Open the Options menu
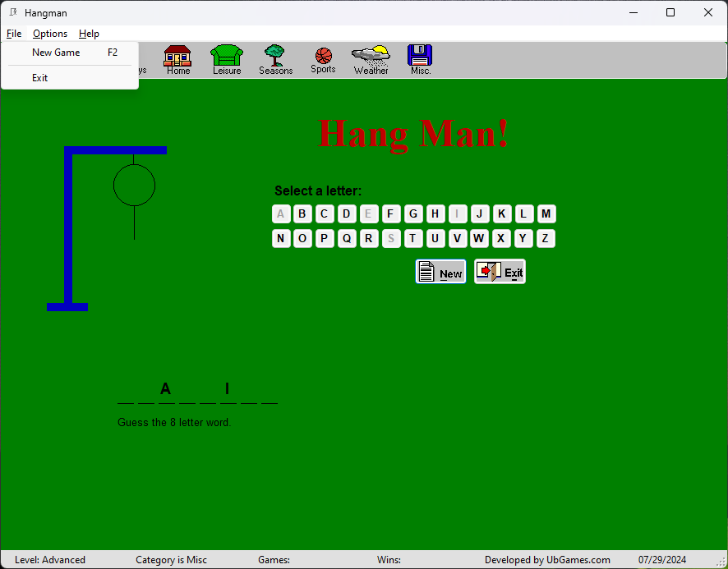Viewport: 728px width, 569px height. click(x=50, y=34)
